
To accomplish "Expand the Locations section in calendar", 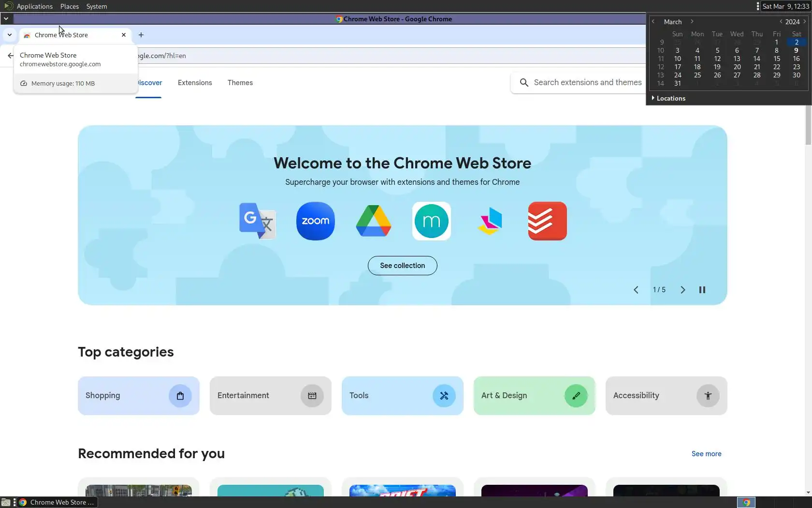I will (x=668, y=98).
